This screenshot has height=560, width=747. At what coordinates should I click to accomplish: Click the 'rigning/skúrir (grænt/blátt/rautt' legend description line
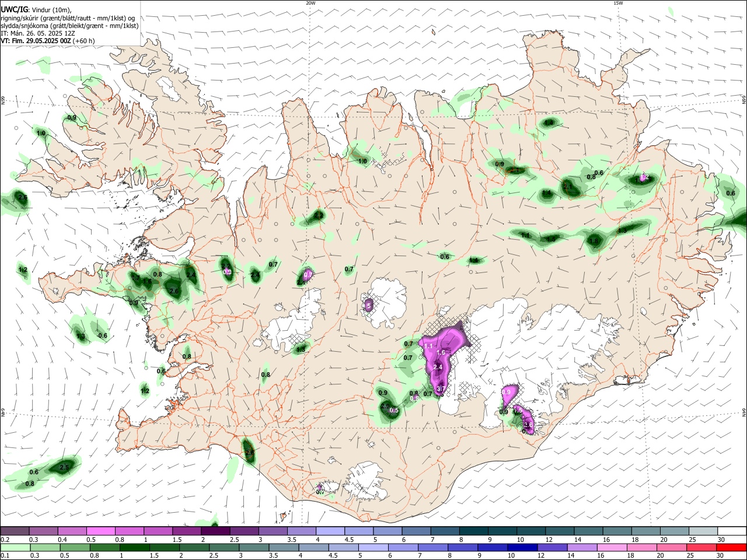68,18
